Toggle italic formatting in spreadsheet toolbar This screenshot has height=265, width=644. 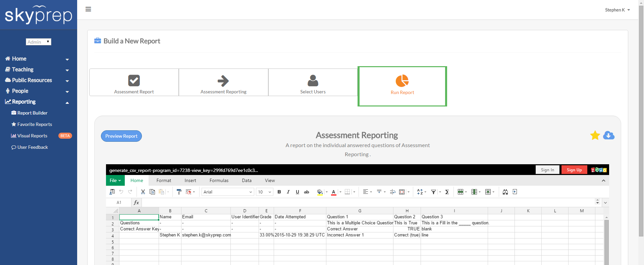point(288,192)
